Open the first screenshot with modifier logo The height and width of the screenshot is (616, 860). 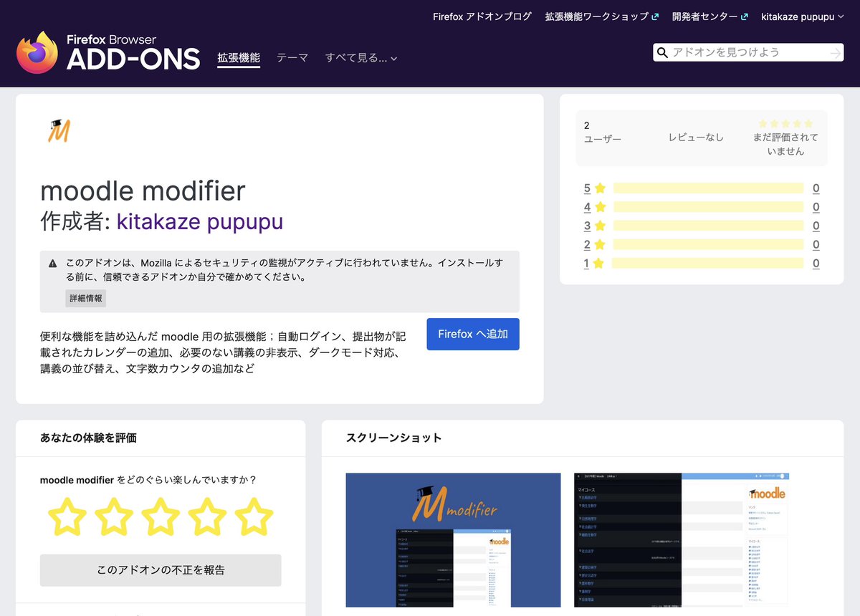tap(453, 540)
